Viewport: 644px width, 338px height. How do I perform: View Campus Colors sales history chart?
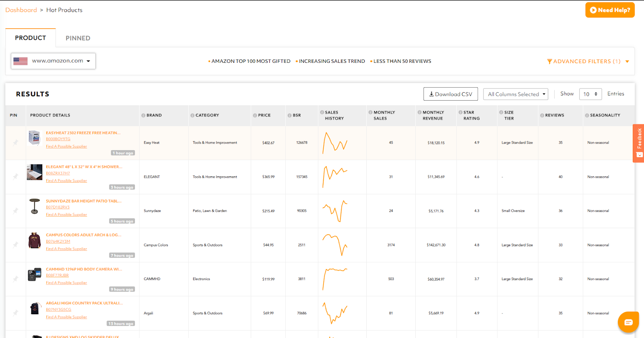(x=335, y=245)
